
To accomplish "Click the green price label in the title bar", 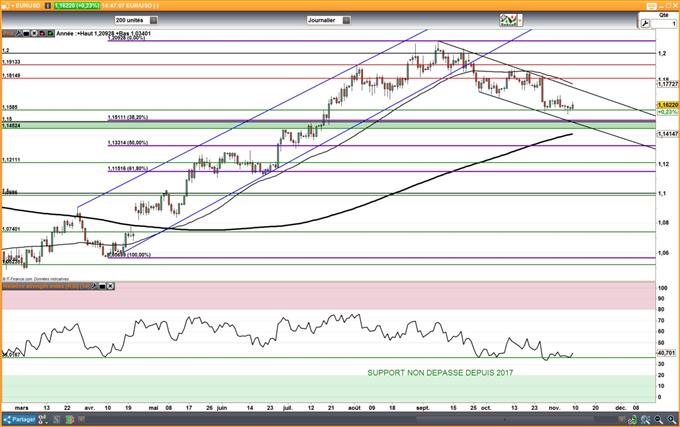I will pos(77,6).
